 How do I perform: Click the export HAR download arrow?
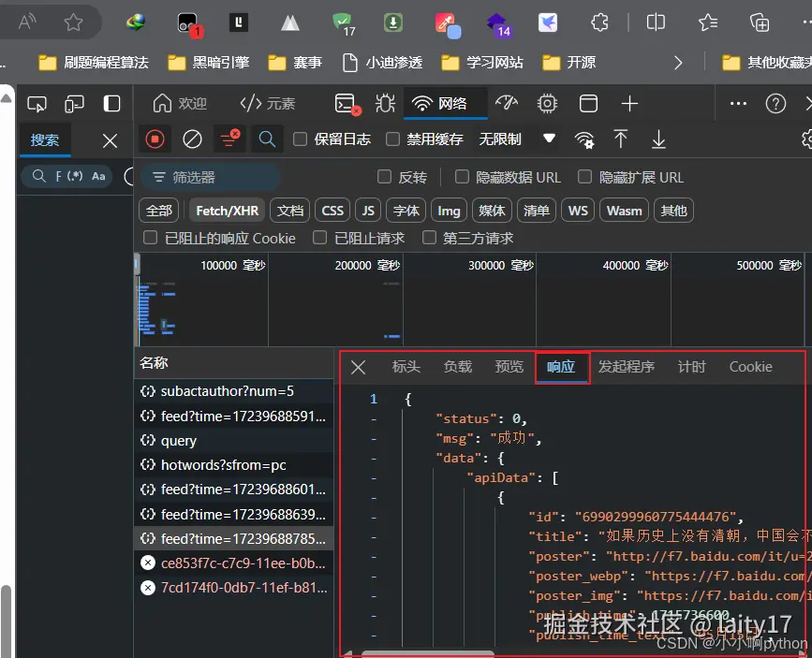pyautogui.click(x=658, y=139)
